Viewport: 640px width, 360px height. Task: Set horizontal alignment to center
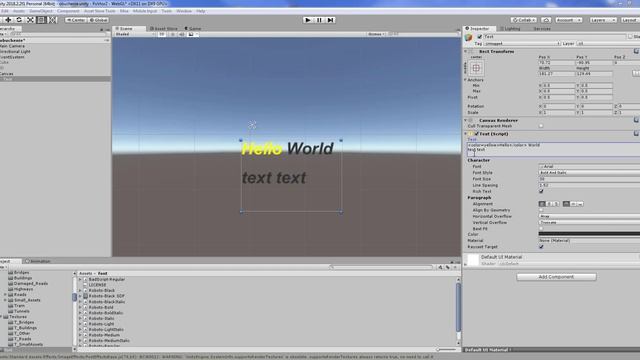point(549,204)
